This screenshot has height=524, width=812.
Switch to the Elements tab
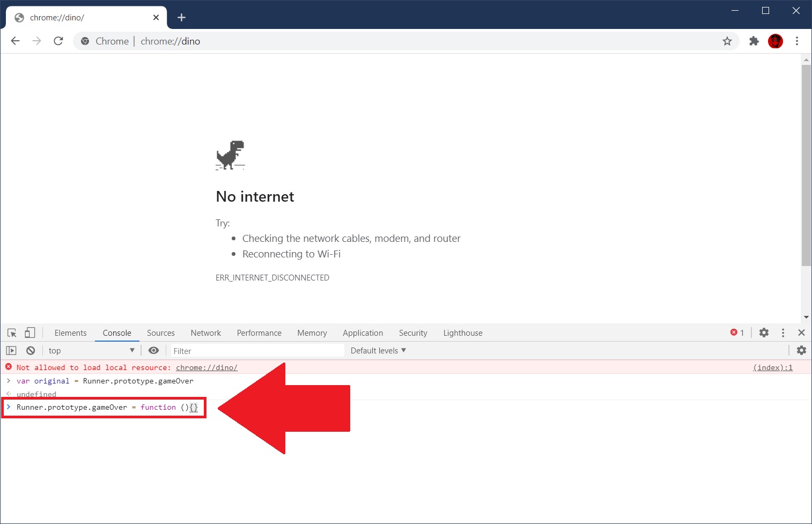coord(70,333)
